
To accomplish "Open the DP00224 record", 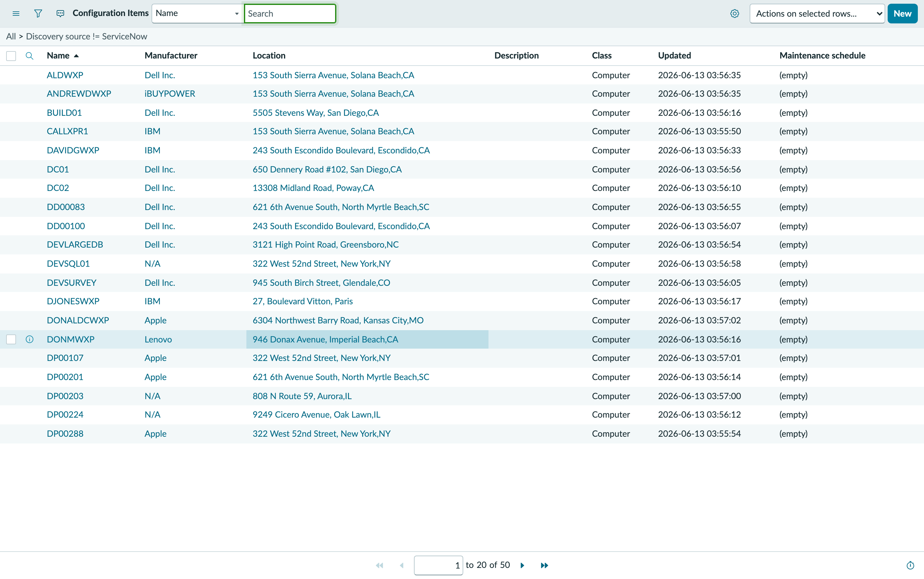I will (65, 415).
